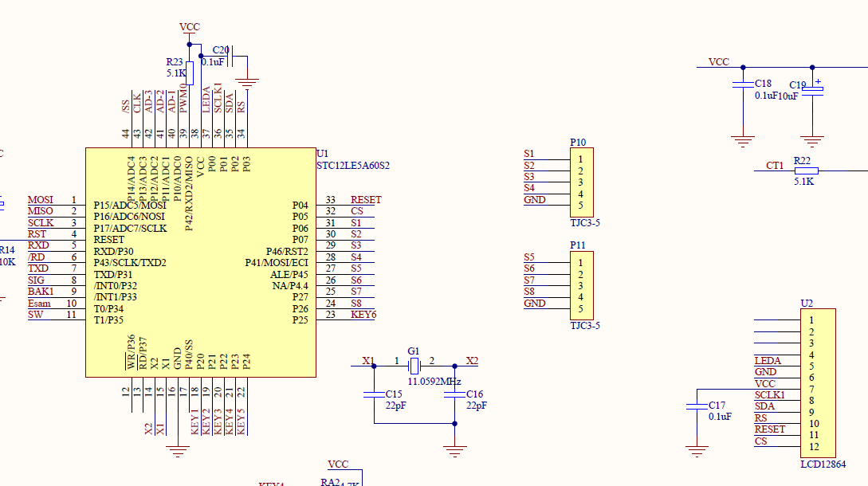Select the P15/ADC5/MOSI pin name
The height and width of the screenshot is (486, 868).
click(x=130, y=206)
